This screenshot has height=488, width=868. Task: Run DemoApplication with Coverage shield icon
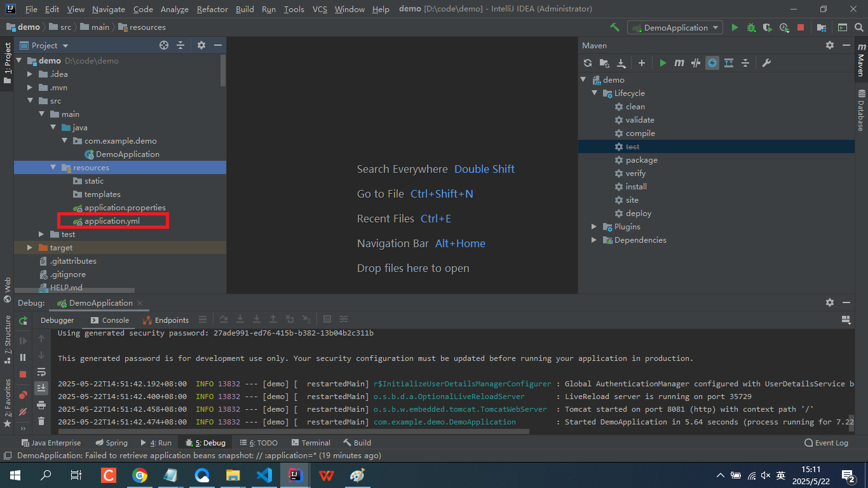767,27
